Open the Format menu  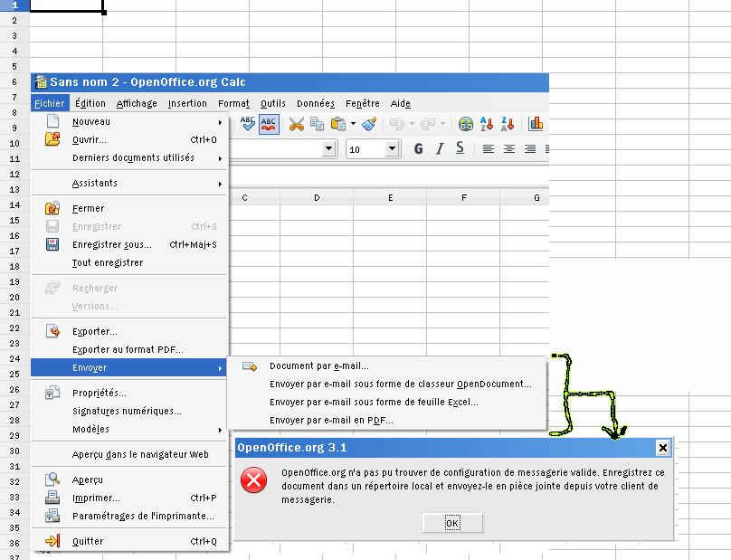click(x=233, y=103)
